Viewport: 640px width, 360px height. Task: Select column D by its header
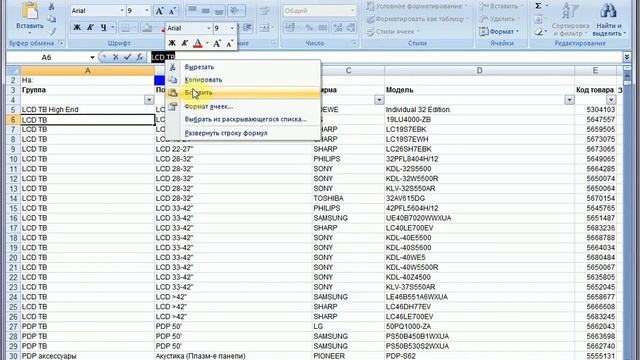479,71
